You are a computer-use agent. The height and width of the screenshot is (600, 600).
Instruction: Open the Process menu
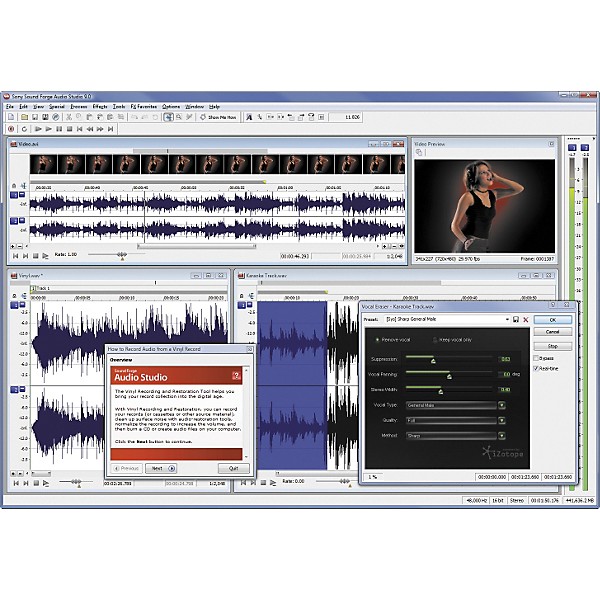tap(79, 106)
